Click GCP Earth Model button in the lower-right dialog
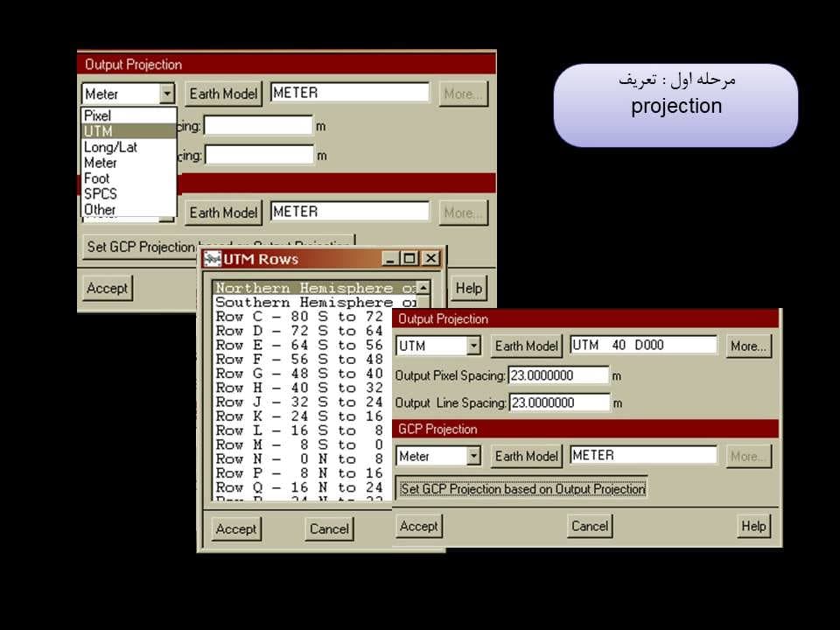The image size is (840, 630). point(526,457)
